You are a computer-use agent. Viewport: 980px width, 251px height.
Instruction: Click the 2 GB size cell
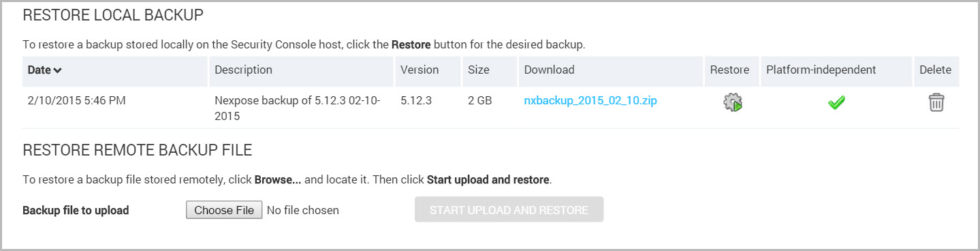click(x=479, y=101)
